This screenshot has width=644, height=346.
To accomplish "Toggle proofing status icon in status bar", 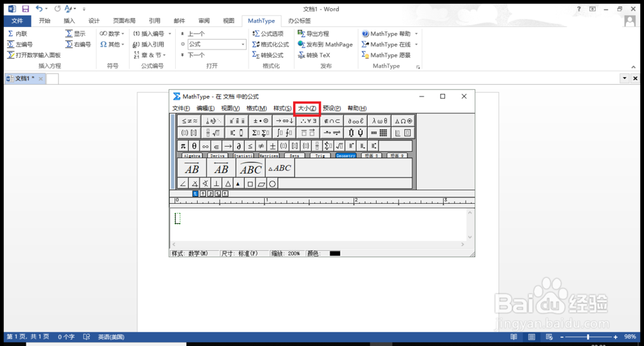I will click(x=86, y=337).
